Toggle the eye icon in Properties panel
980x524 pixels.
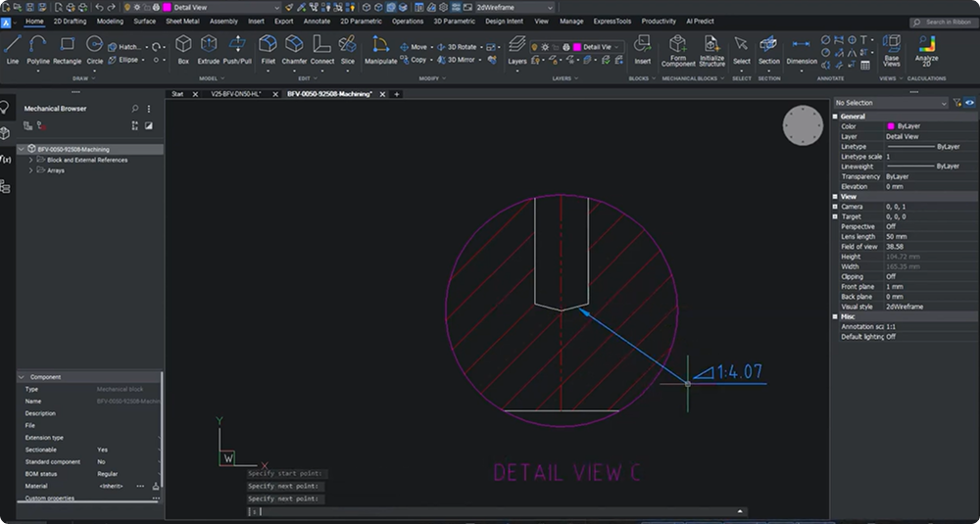970,103
